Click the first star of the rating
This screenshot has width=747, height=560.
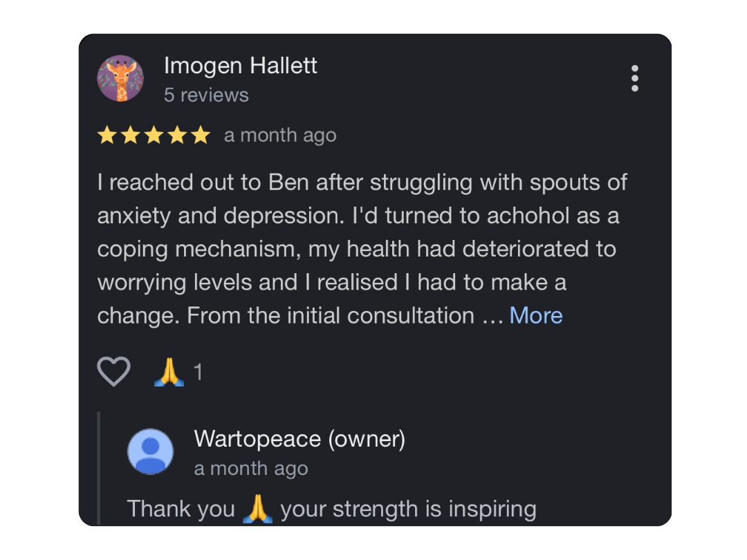[107, 136]
